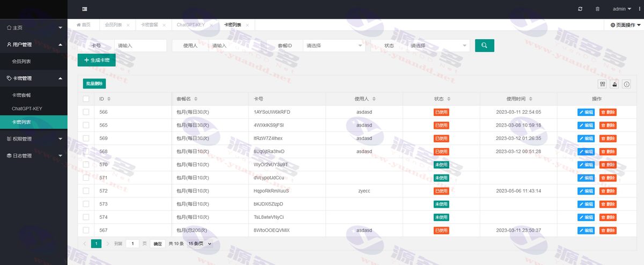
Task: Check the row with ID 566
Action: point(86,112)
